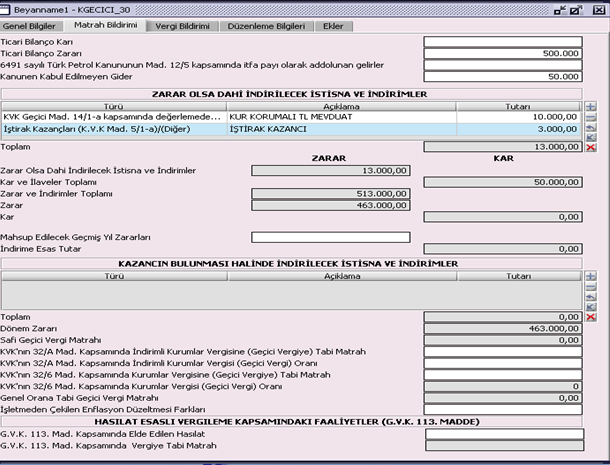
Task: Open the window icon menu for Beyanname1
Action: 5,9
